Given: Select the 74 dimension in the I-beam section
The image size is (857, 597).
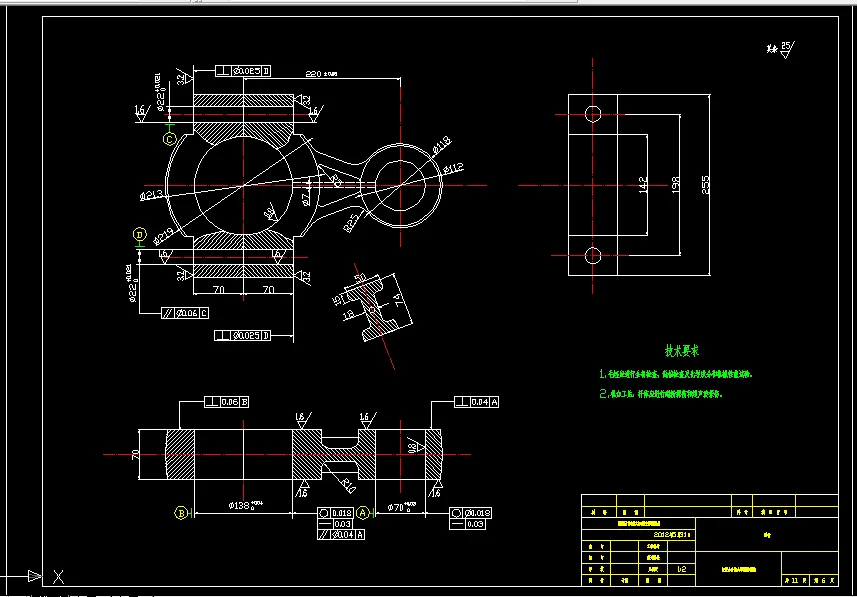Looking at the screenshot, I should (x=397, y=299).
